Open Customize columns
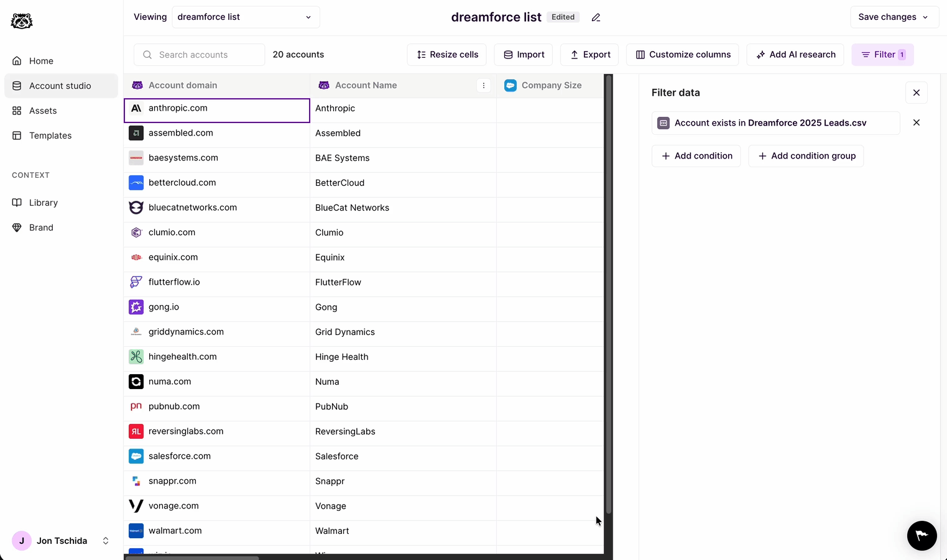 point(683,55)
